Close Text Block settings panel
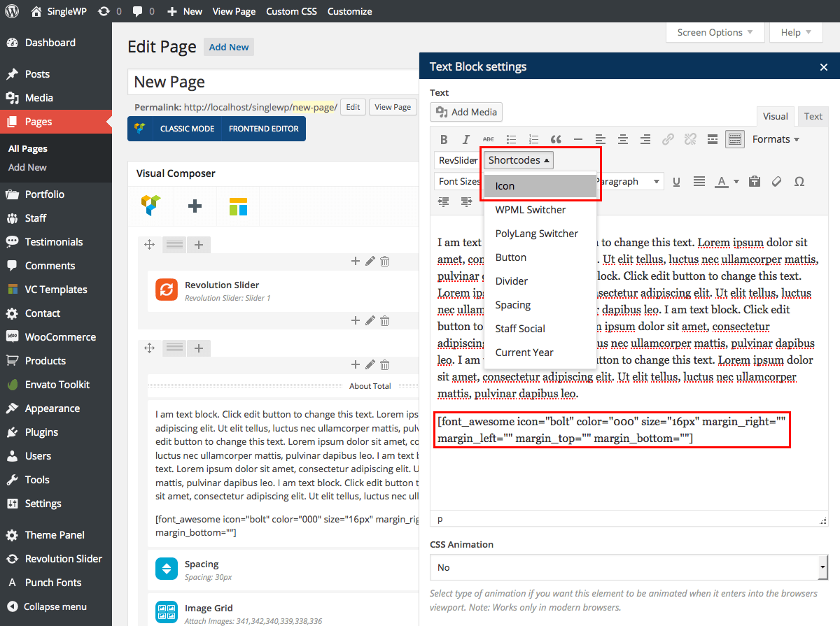Screen dimensions: 840x626 click(x=824, y=67)
